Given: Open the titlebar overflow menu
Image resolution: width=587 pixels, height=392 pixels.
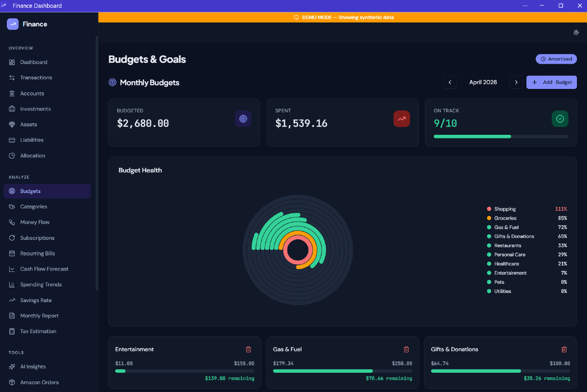Looking at the screenshot, I should pos(525,6).
